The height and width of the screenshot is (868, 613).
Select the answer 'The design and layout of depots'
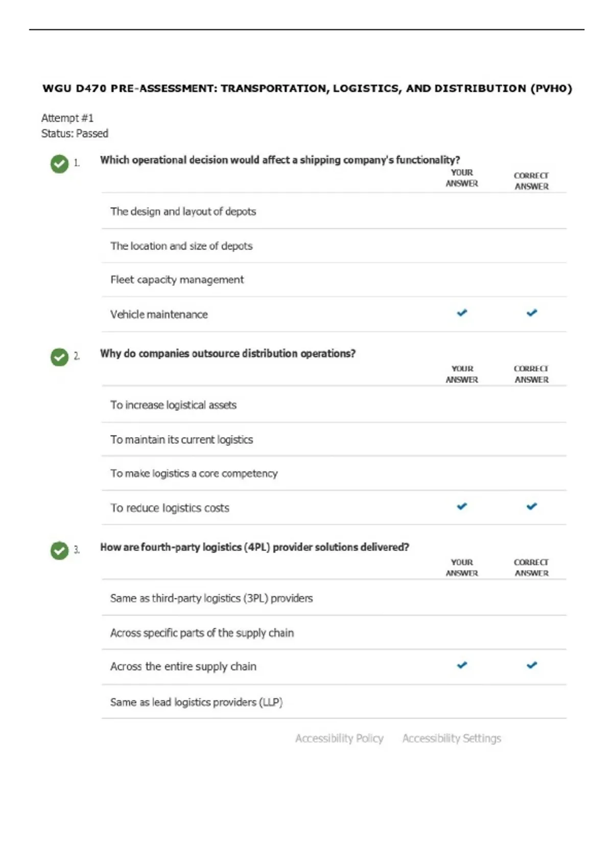point(334,211)
